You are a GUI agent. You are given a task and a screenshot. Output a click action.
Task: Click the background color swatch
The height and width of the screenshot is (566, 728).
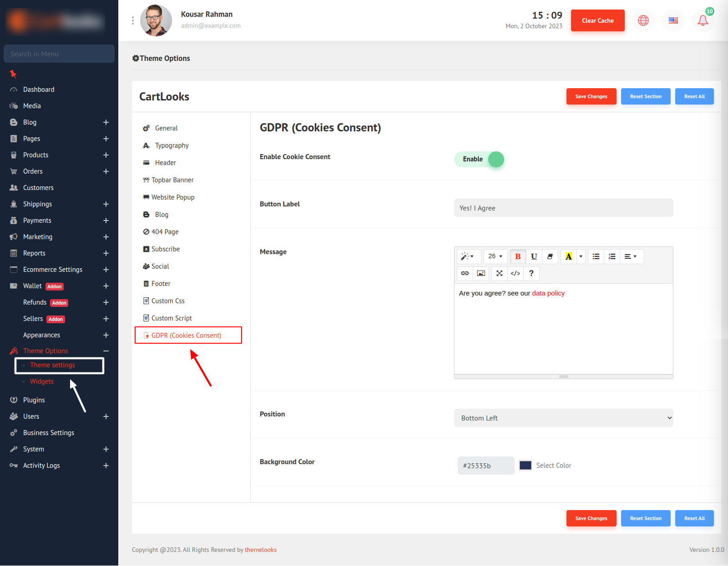click(x=526, y=466)
